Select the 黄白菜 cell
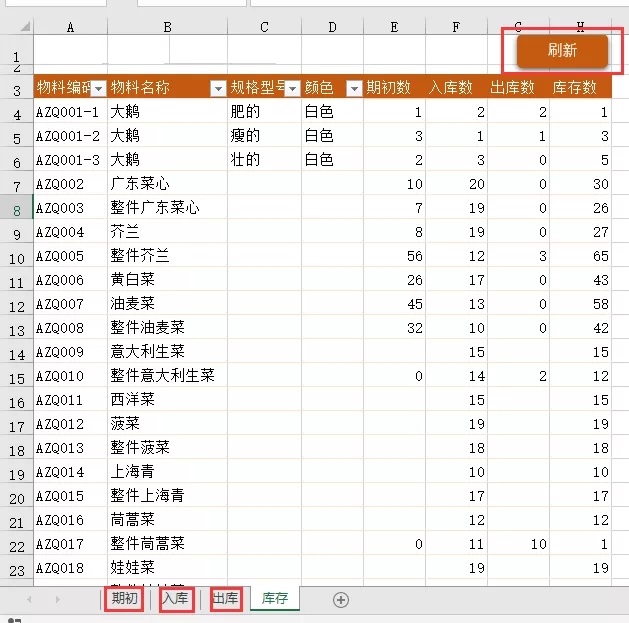629x623 pixels. (x=167, y=279)
